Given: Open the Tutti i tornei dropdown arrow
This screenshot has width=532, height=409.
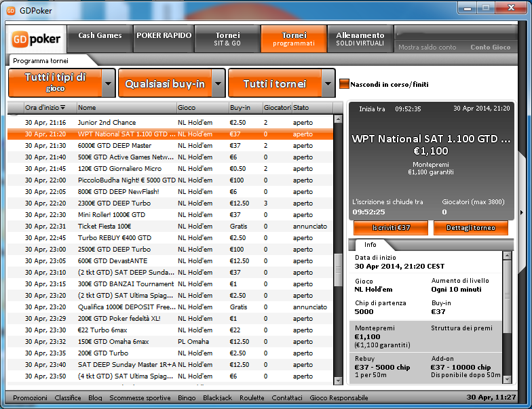Looking at the screenshot, I should 328,83.
